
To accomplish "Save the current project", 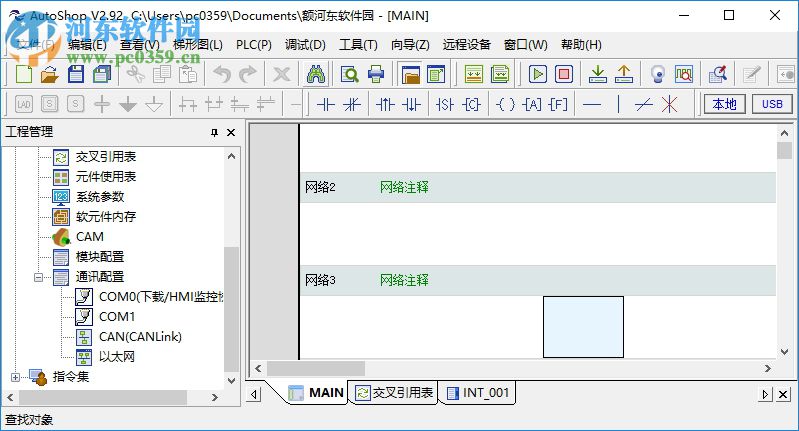I will [76, 74].
